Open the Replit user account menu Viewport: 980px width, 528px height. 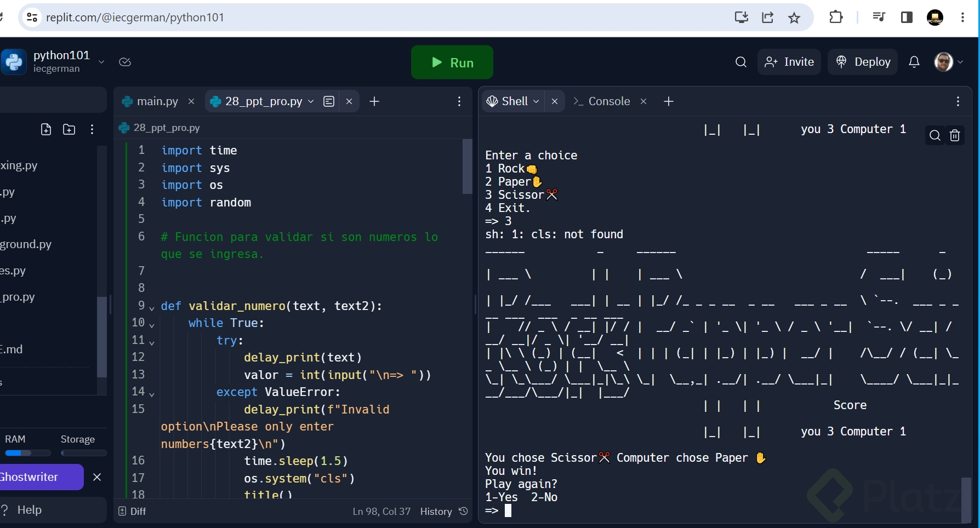(948, 62)
